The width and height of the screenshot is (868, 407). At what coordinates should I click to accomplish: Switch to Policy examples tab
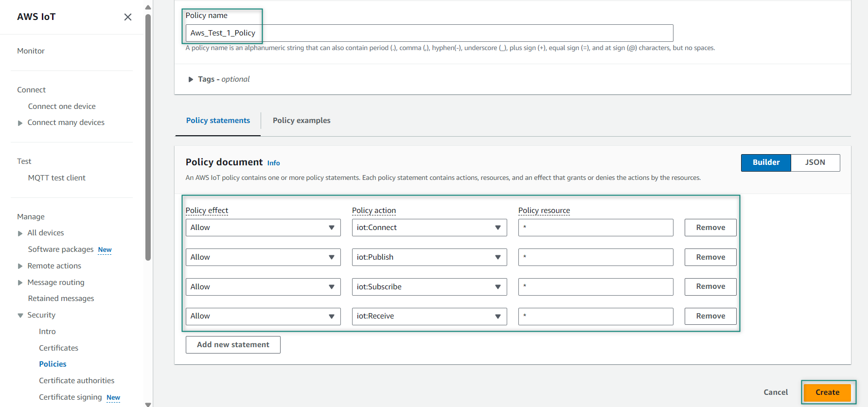point(301,121)
